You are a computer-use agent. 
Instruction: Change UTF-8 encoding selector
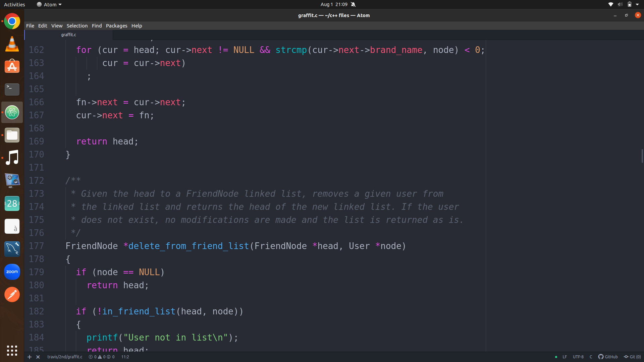click(x=578, y=357)
